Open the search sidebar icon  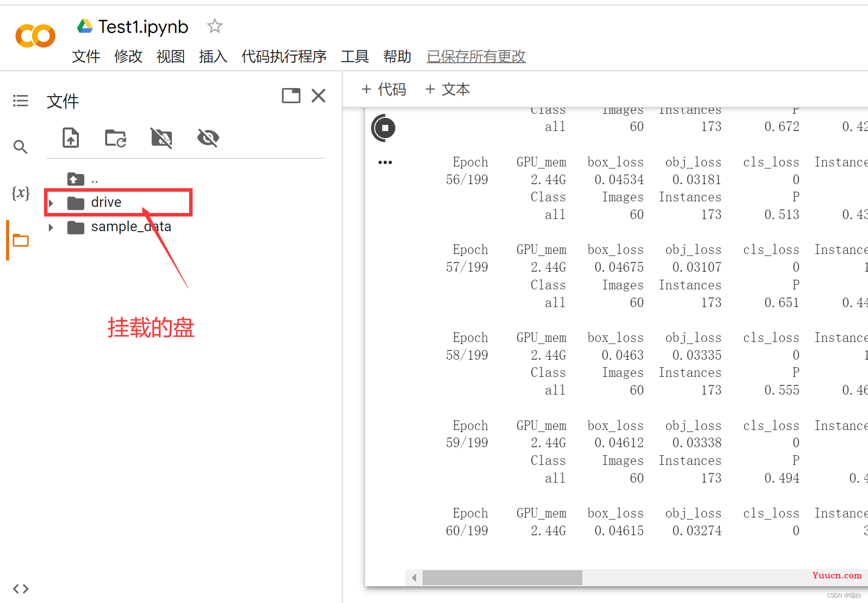click(x=20, y=147)
